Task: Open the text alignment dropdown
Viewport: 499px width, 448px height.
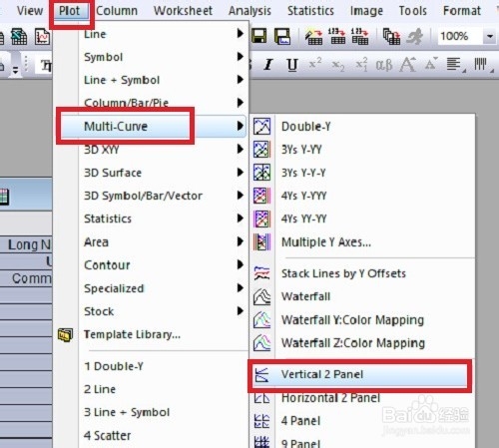Action: pos(455,65)
